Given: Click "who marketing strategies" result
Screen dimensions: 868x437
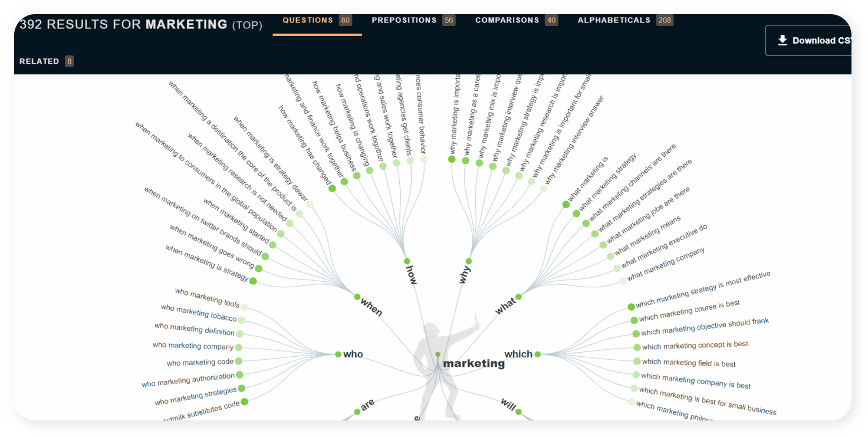Looking at the screenshot, I should (x=196, y=396).
